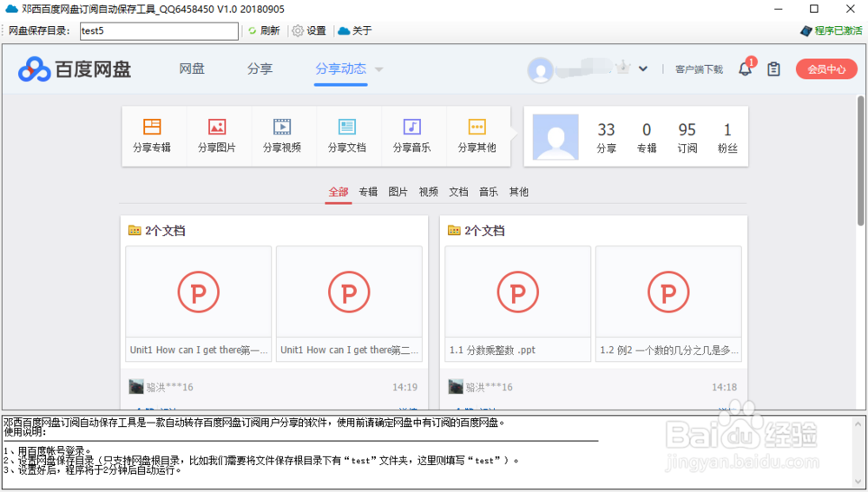
Task: Click the sharer avatar beside 14:19
Action: pyautogui.click(x=136, y=386)
